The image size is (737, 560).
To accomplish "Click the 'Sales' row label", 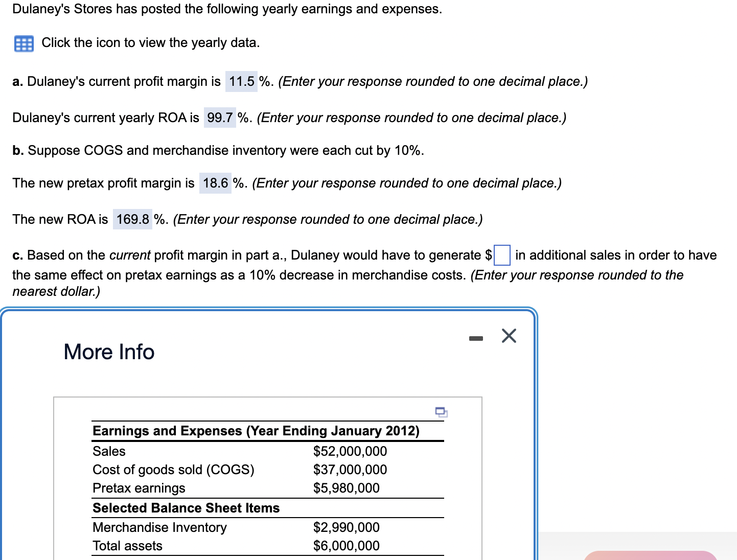I will [x=109, y=451].
